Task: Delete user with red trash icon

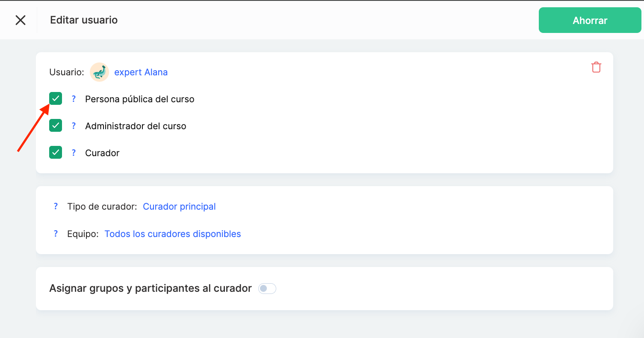Action: pos(596,67)
